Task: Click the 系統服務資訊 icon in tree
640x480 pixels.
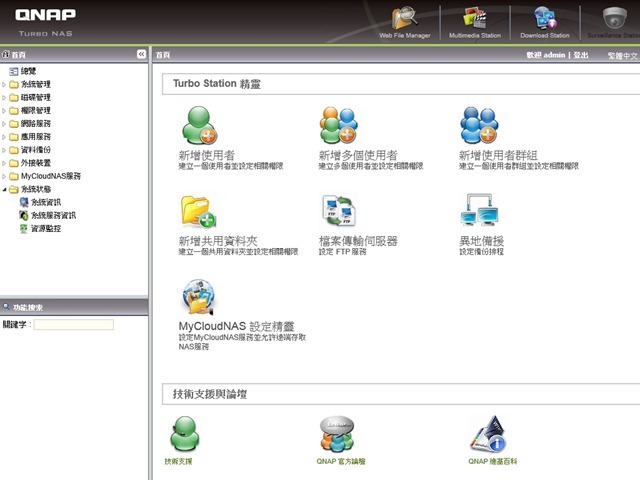Action: (x=24, y=215)
